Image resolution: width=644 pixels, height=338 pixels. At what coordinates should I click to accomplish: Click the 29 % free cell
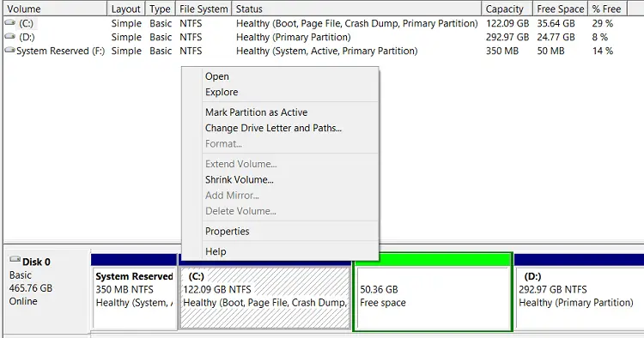point(602,23)
